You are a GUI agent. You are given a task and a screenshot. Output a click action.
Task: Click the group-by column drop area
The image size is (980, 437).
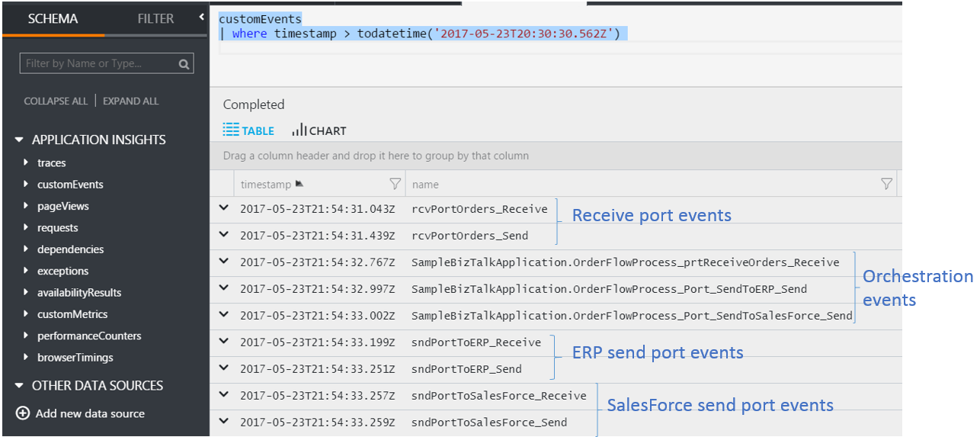point(556,156)
